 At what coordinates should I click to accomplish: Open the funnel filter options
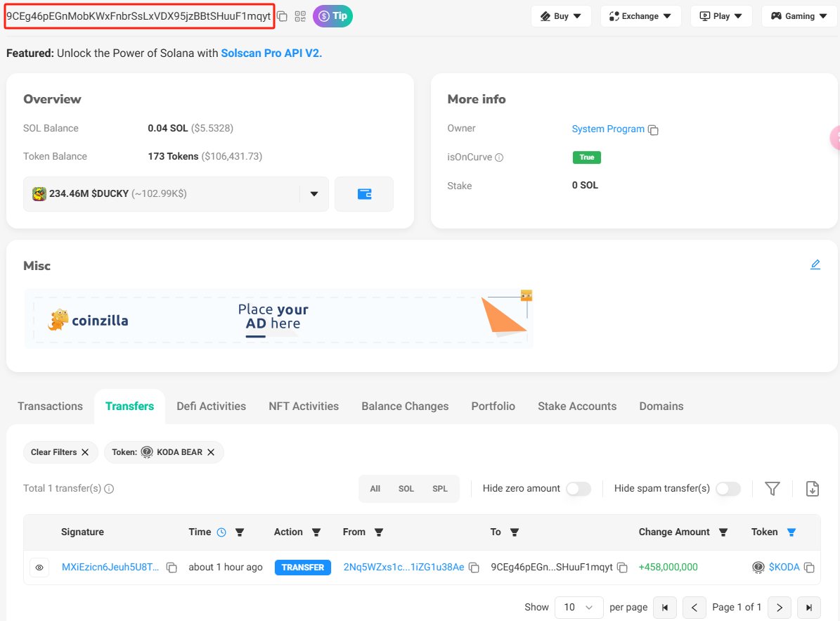point(772,489)
